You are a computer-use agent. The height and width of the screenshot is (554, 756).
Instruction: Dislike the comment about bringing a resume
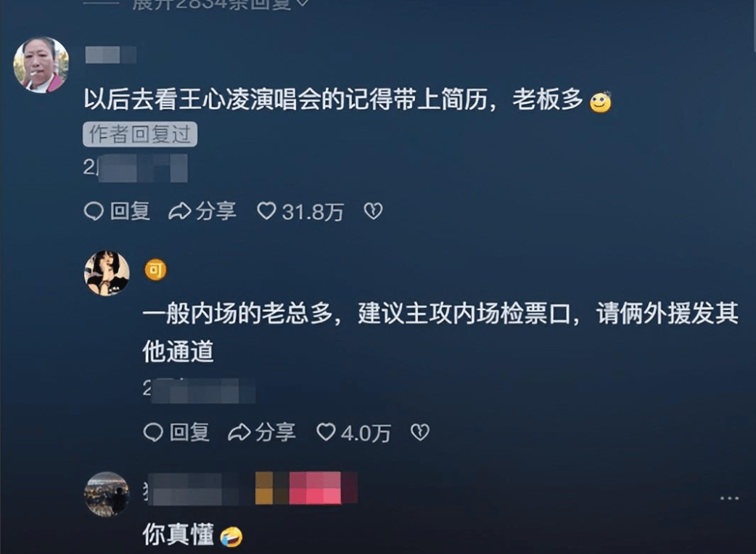[x=373, y=211]
